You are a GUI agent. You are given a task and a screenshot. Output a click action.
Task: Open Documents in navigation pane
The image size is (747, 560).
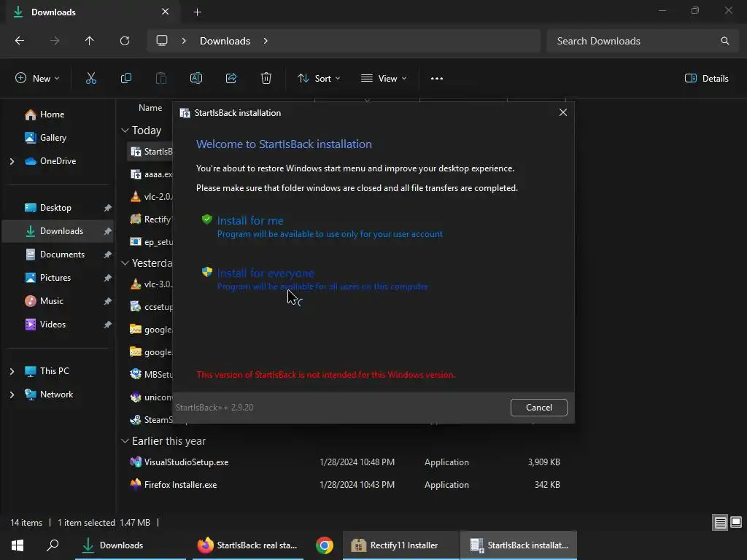click(x=58, y=254)
